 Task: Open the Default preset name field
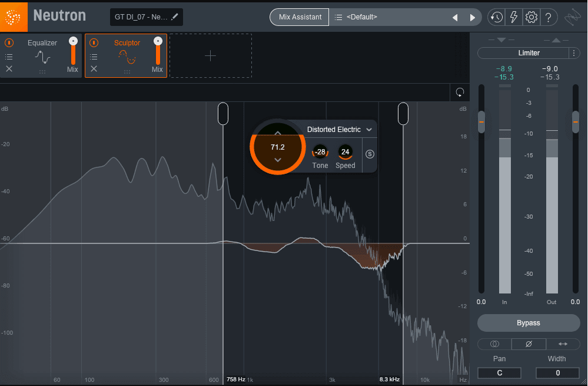click(x=362, y=17)
